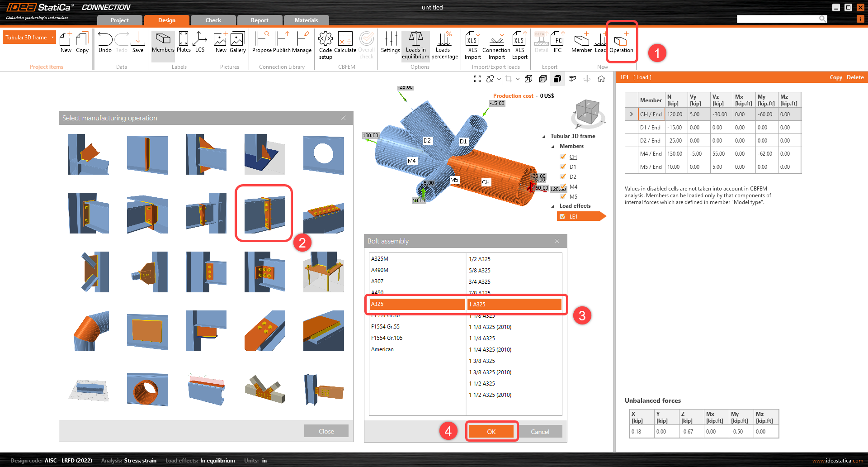Open the Code setup tool
The width and height of the screenshot is (868, 467).
[x=325, y=44]
